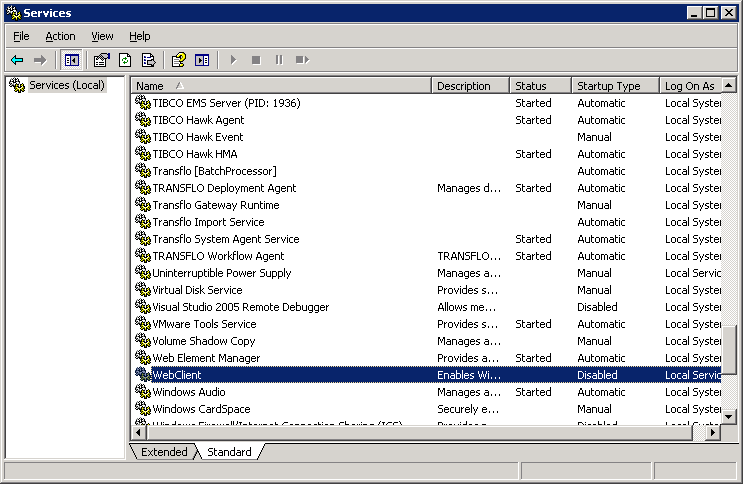Screen dimensions: 743x484
Task: Open the View menu
Action: pyautogui.click(x=102, y=36)
